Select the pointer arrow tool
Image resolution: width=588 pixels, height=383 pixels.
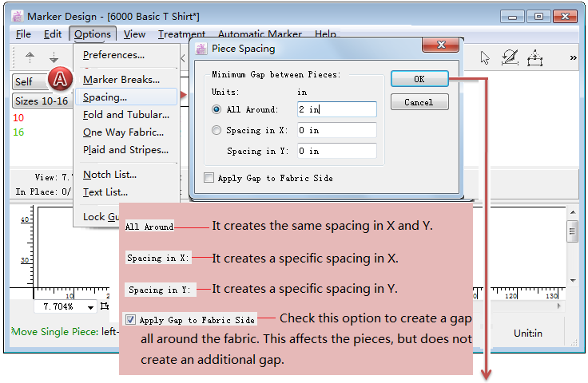tap(485, 57)
